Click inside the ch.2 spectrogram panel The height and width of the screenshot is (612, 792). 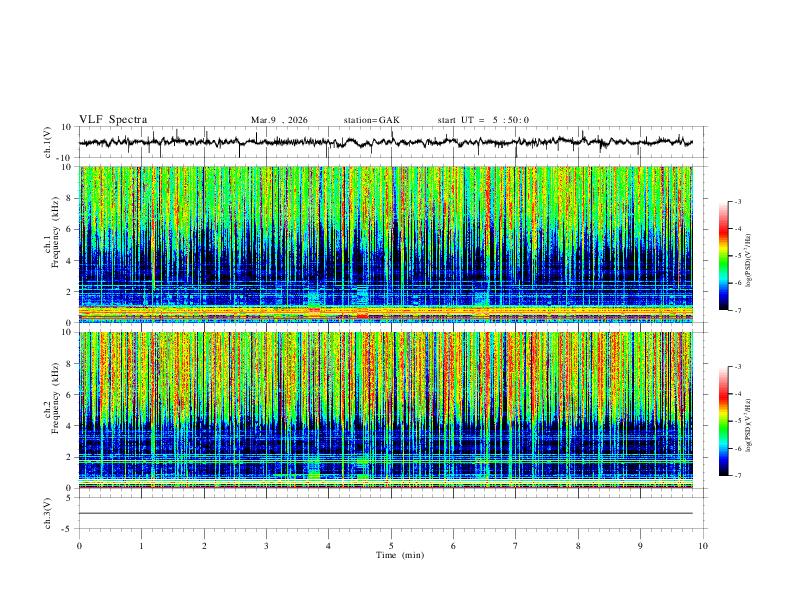(385, 410)
